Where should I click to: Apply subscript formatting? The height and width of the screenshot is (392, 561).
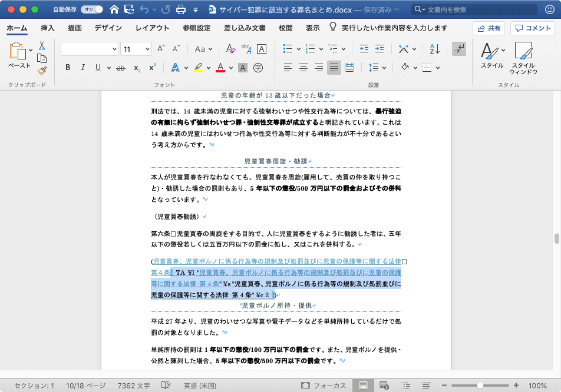pos(137,68)
